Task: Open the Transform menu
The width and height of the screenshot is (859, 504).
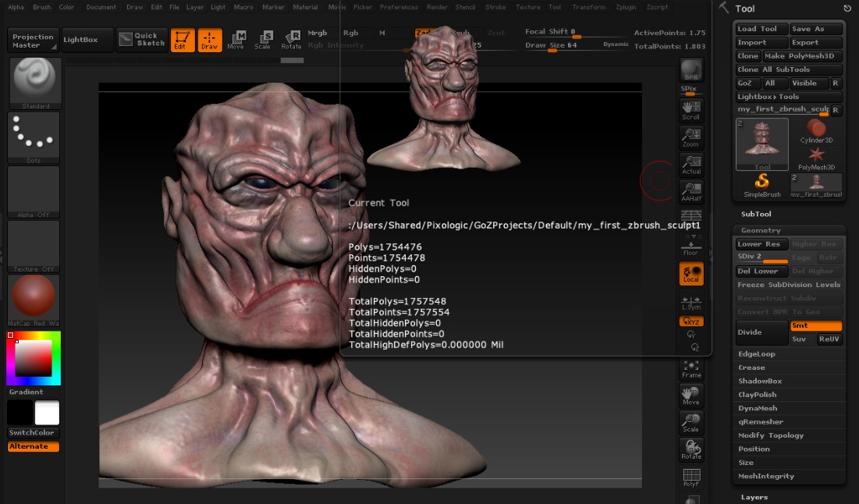Action: click(589, 7)
